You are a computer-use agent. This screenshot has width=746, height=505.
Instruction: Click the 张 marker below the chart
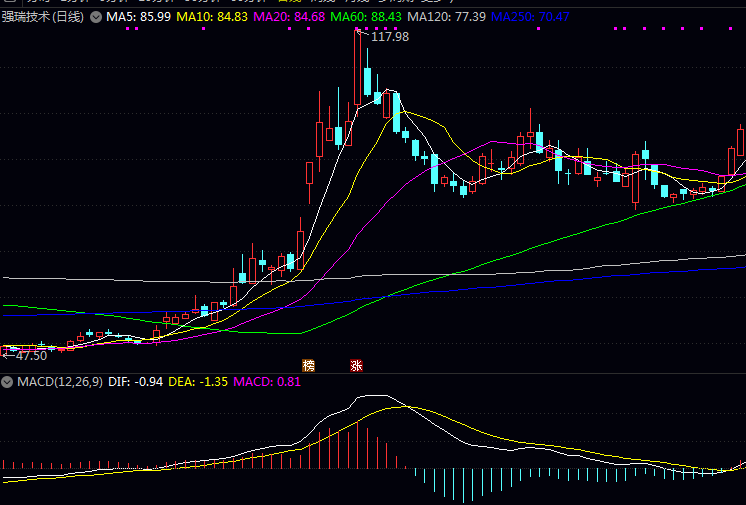click(x=356, y=366)
